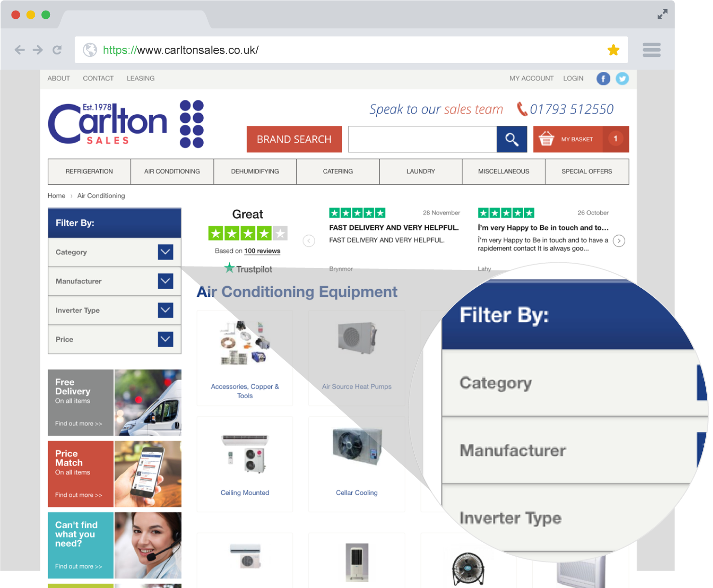Viewport: 713px width, 588px height.
Task: Show previous Trustpilot review arrow
Action: tap(309, 241)
